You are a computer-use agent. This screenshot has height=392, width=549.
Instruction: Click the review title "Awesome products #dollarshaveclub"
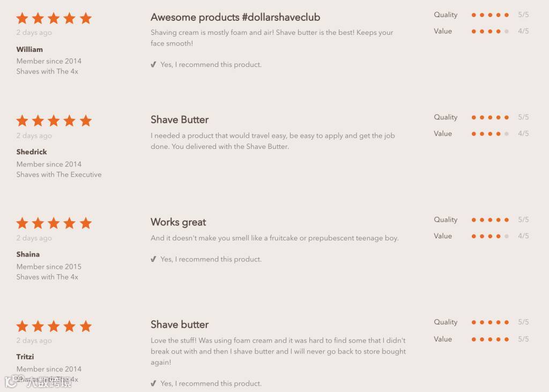point(235,17)
